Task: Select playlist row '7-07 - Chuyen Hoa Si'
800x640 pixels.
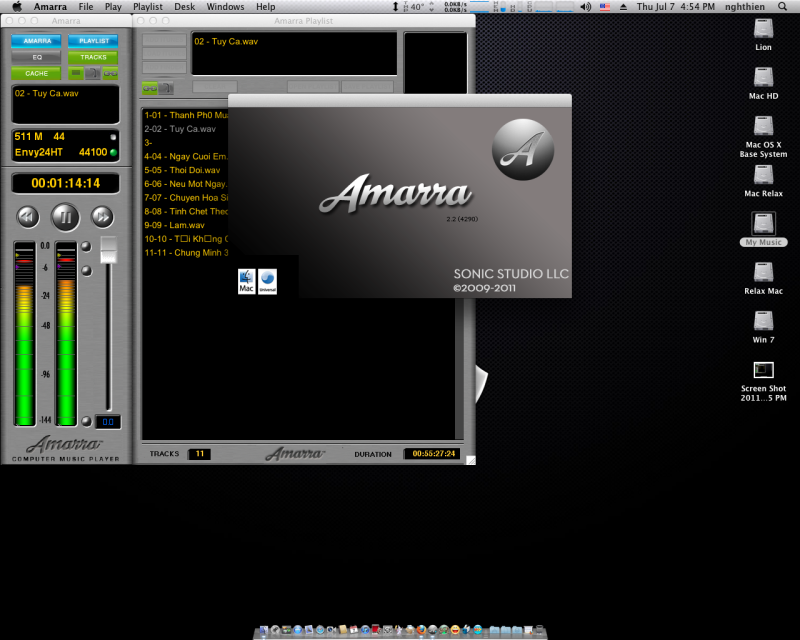Action: pos(186,198)
